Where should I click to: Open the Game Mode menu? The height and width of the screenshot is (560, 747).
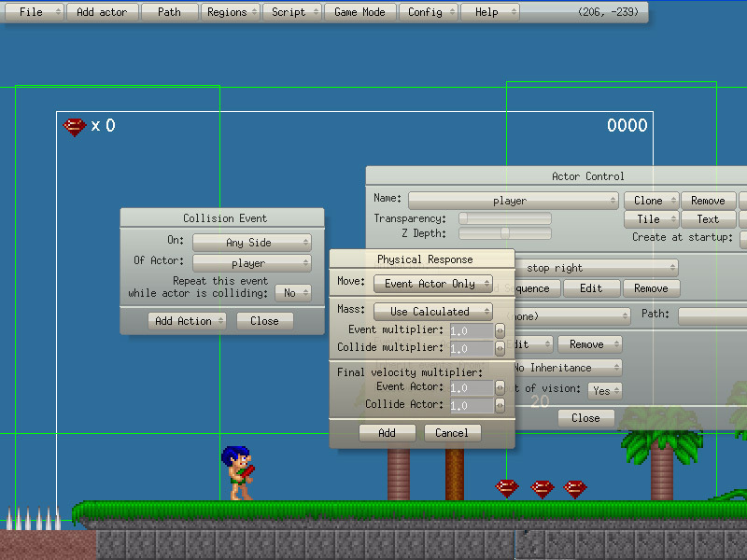click(359, 12)
